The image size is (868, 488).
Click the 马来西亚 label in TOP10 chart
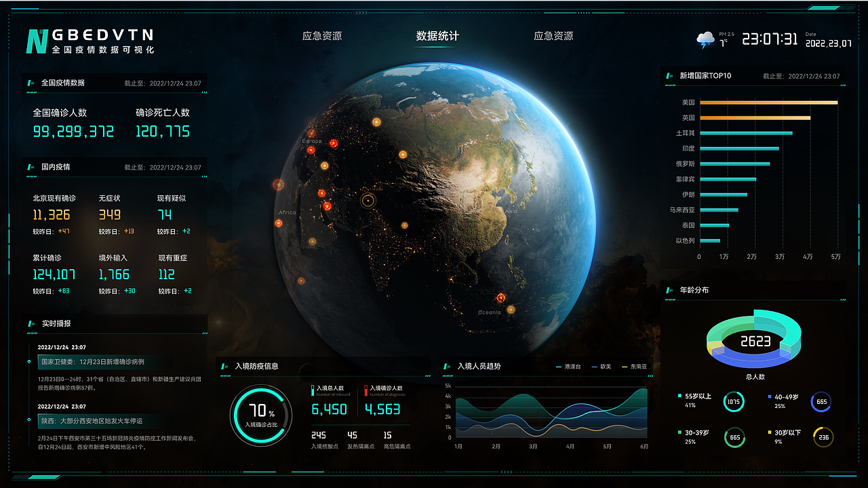pyautogui.click(x=682, y=210)
